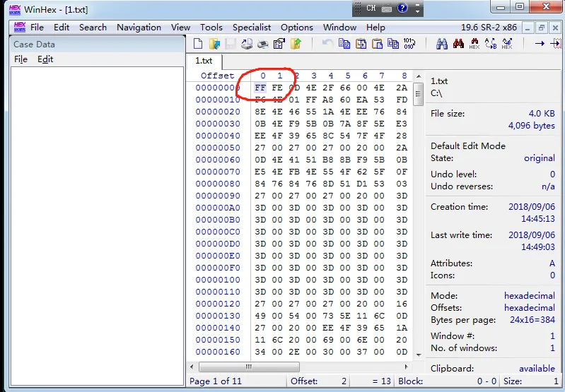Click 'Page 1 of 11' in status bar
Viewport: 565px width, 392px height.
216,381
